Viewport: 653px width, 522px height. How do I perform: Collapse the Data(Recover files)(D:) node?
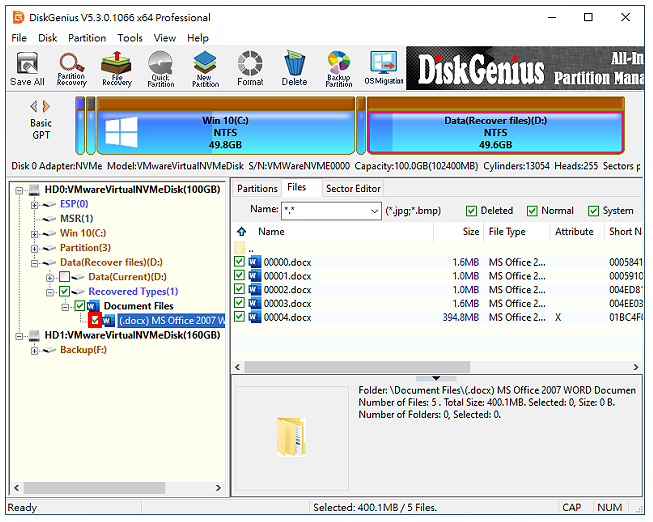pos(35,263)
